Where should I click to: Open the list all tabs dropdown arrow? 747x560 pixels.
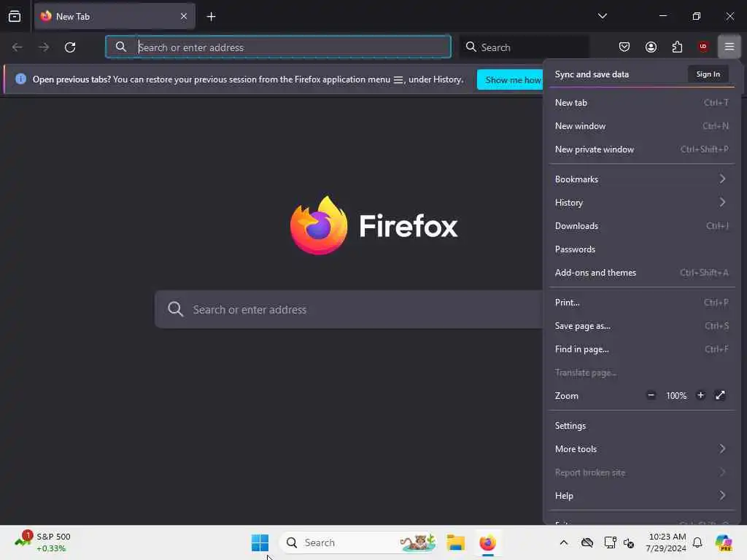pos(602,16)
